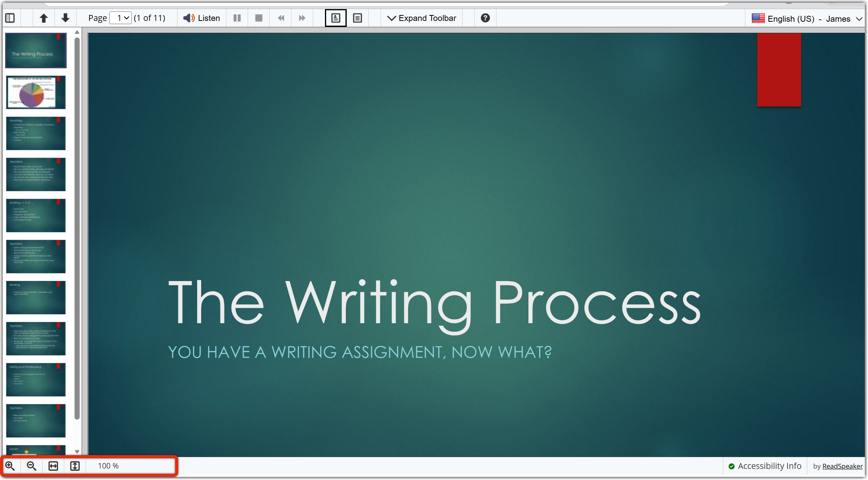868x480 pixels.
Task: Open the help question mark icon
Action: (485, 18)
